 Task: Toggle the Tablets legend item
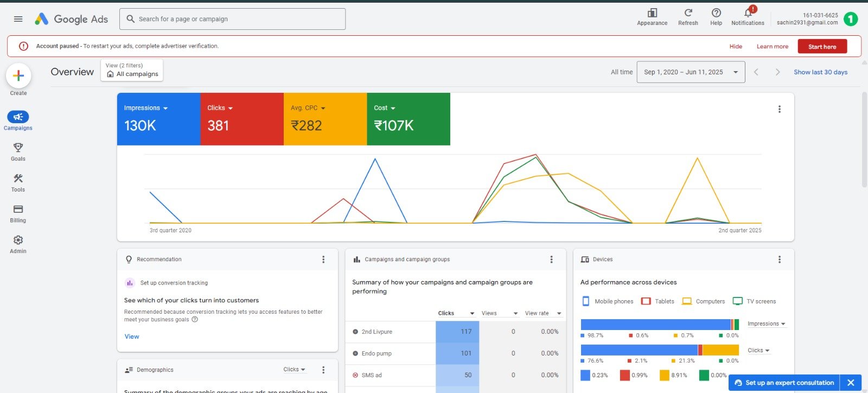tap(658, 301)
